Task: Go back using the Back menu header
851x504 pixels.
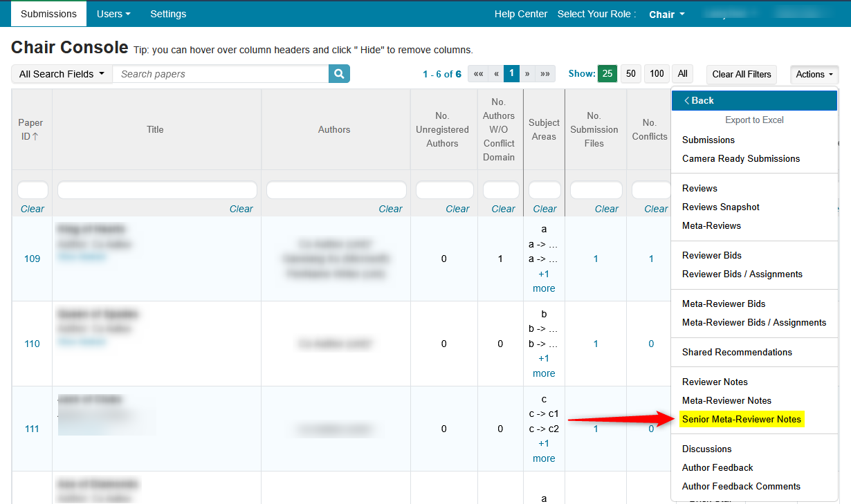Action: [754, 100]
